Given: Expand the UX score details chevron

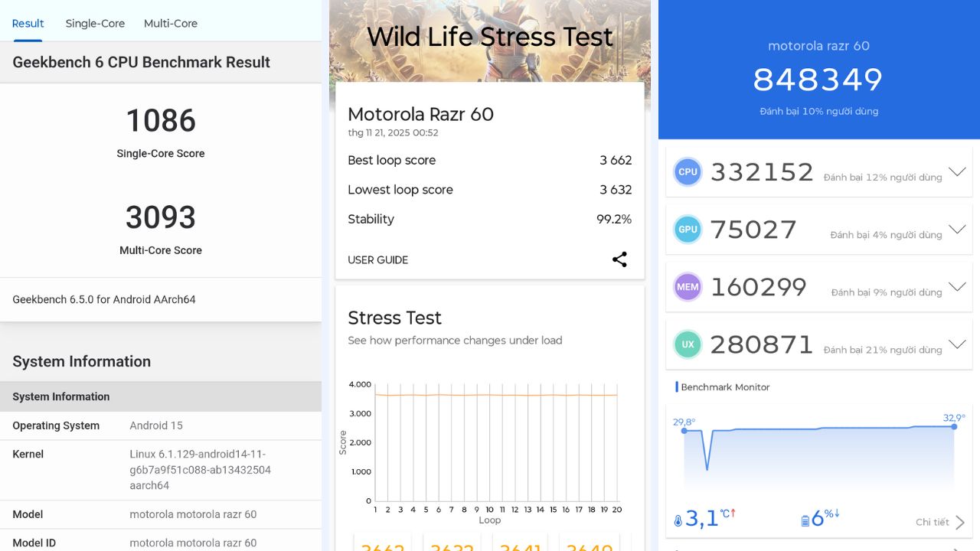Looking at the screenshot, I should tap(956, 344).
